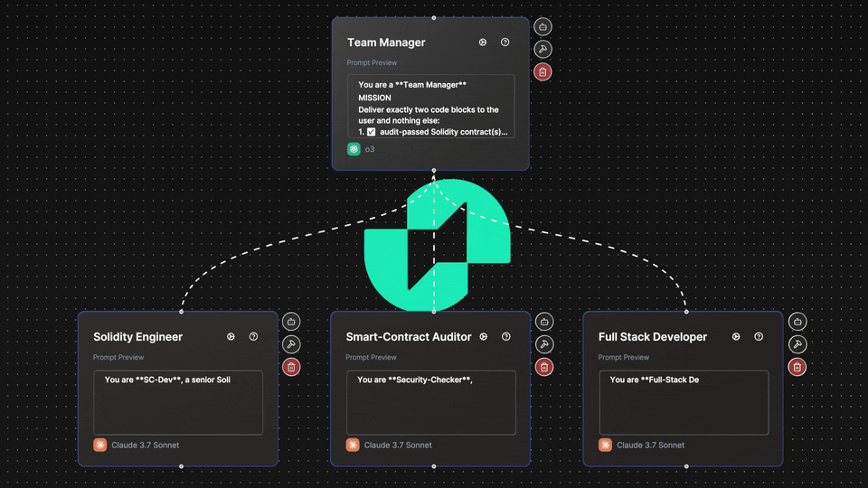Viewport: 868px width, 488px height.
Task: Select the Smart-Contract Auditor node title
Action: (409, 337)
